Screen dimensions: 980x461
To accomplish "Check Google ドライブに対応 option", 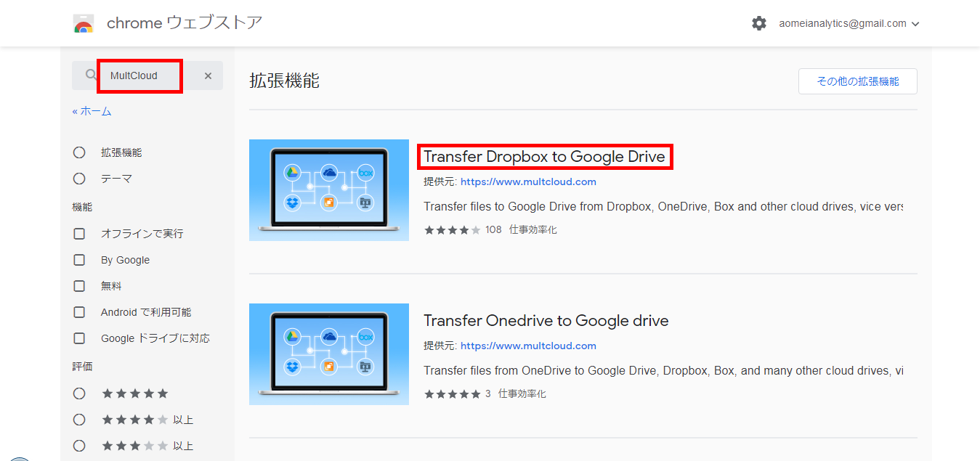I will (x=79, y=338).
